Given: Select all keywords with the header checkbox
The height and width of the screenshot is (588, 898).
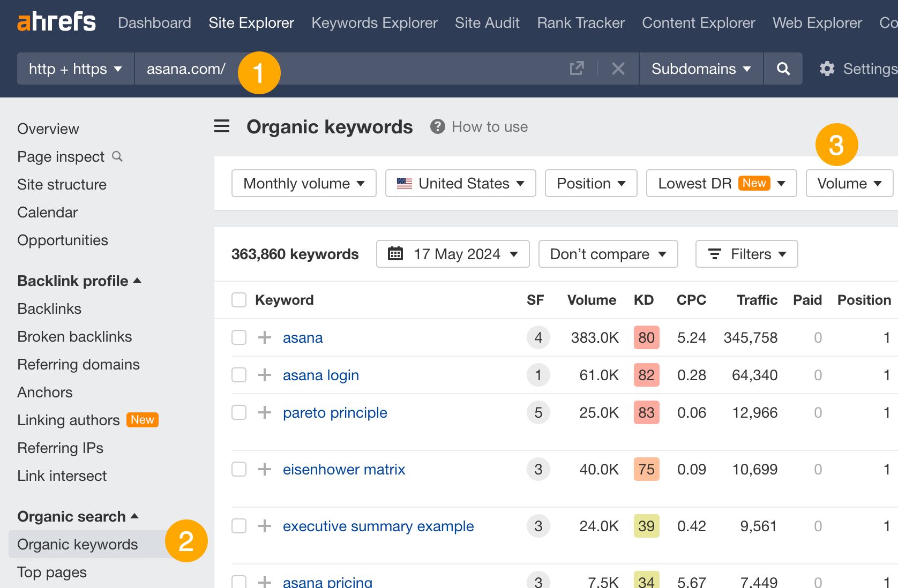Looking at the screenshot, I should point(238,300).
